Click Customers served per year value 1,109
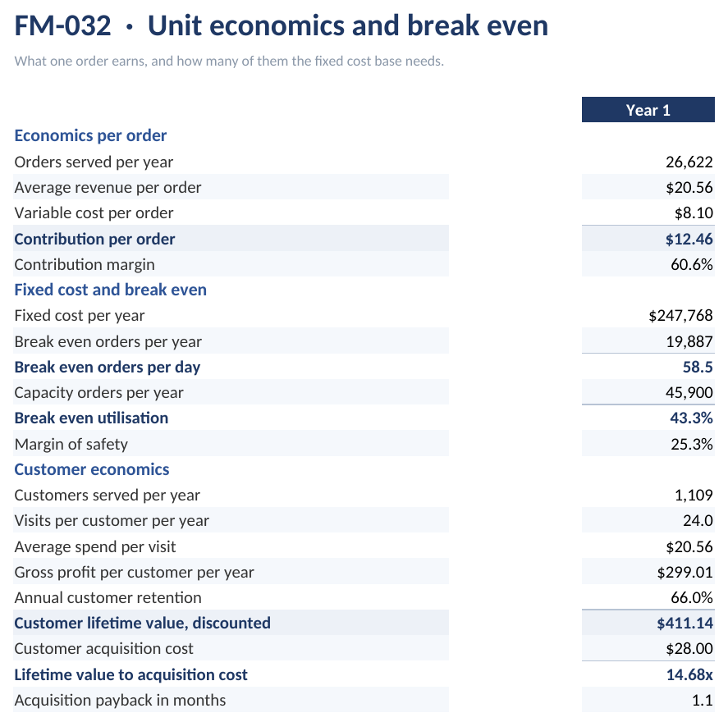This screenshot has height=722, width=728. (694, 495)
